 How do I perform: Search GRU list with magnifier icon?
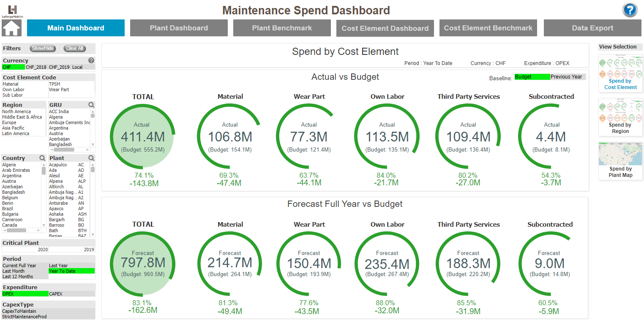click(x=91, y=105)
